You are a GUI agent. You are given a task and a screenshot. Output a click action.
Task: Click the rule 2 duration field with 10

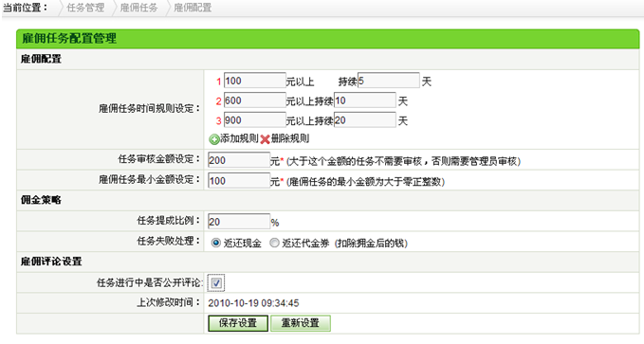pos(365,100)
